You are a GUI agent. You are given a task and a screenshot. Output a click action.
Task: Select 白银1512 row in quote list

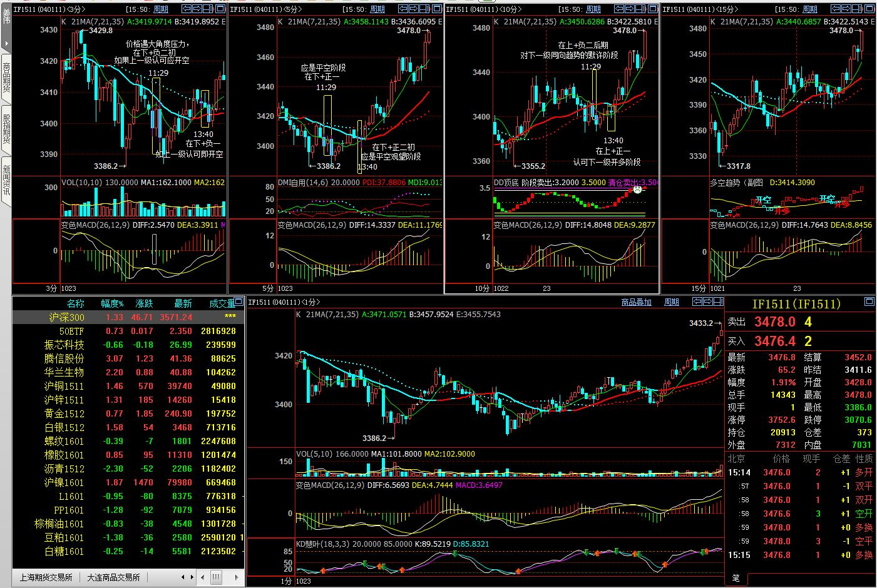pyautogui.click(x=128, y=427)
